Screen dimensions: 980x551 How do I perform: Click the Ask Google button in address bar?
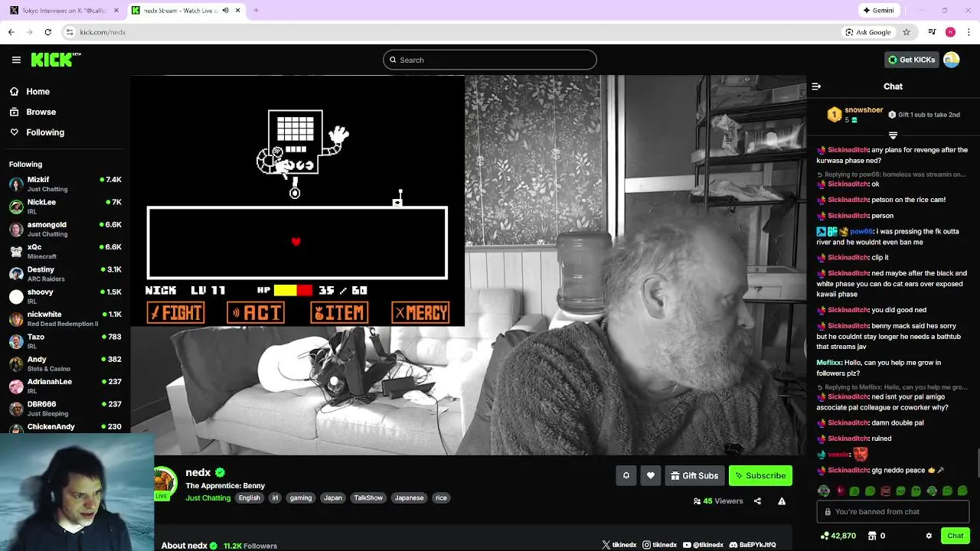[x=868, y=32]
